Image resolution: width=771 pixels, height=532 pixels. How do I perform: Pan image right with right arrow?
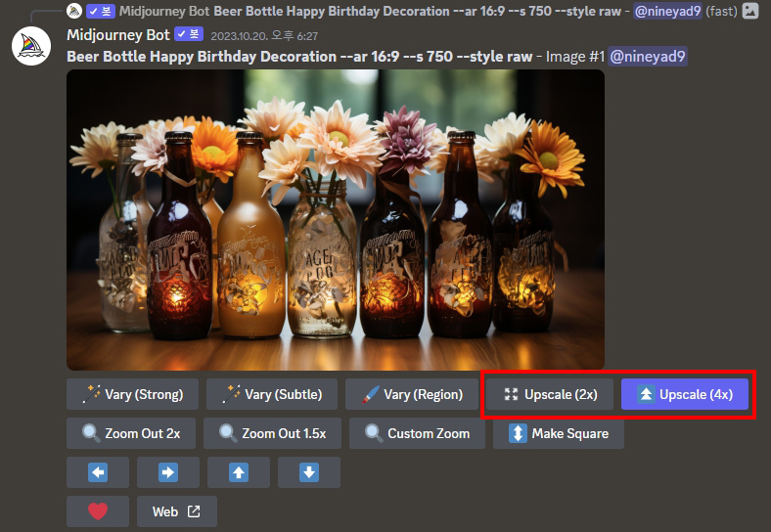[168, 472]
